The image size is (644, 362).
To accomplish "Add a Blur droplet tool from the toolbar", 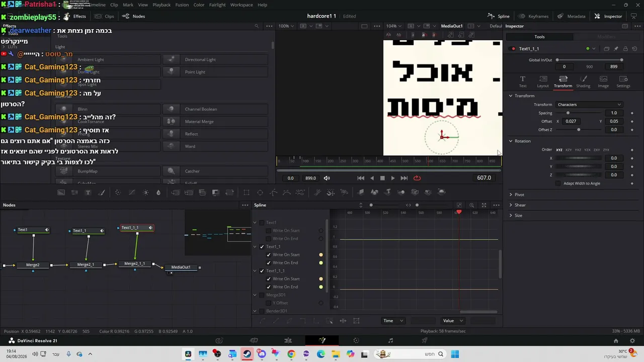I will click(x=158, y=193).
